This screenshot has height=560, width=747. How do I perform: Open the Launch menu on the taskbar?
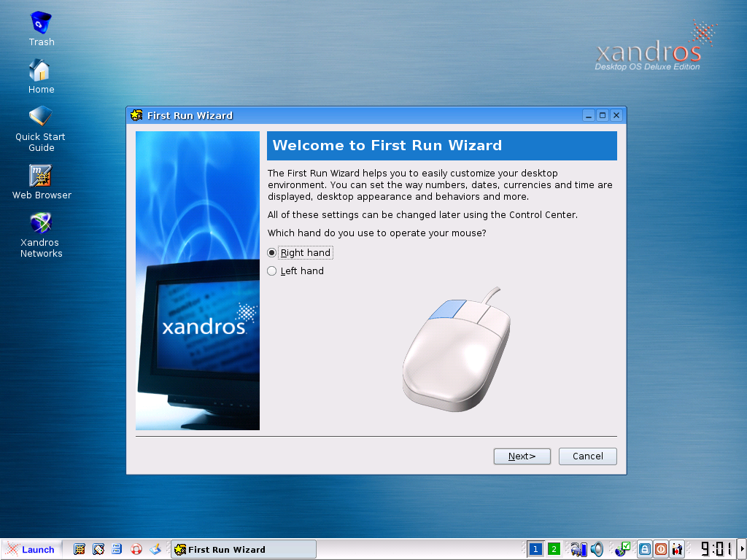pyautogui.click(x=31, y=549)
